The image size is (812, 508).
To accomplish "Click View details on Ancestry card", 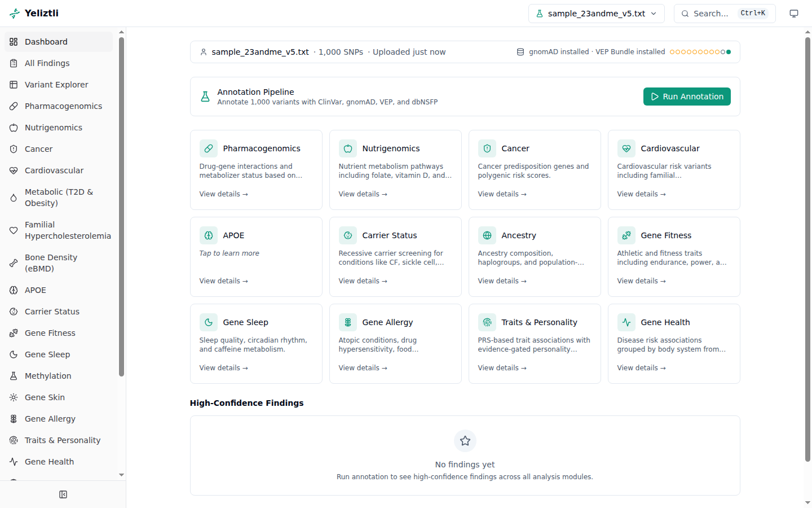I will [x=502, y=281].
